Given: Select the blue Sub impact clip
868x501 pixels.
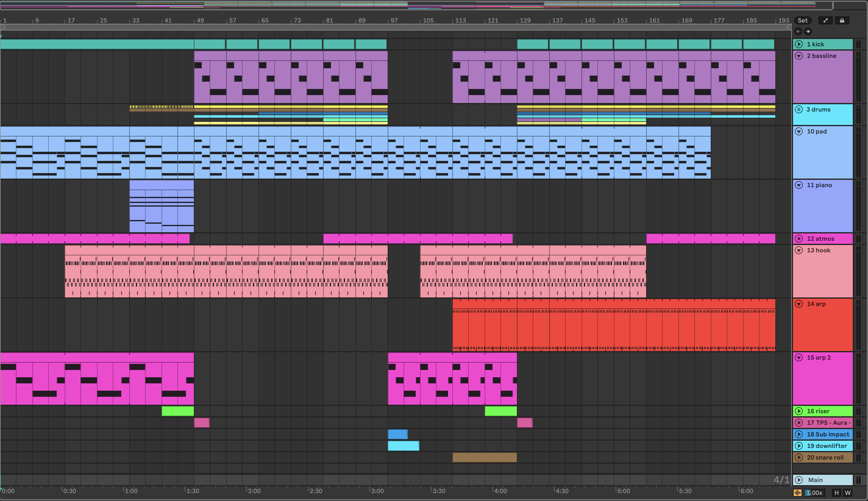Looking at the screenshot, I should 398,434.
